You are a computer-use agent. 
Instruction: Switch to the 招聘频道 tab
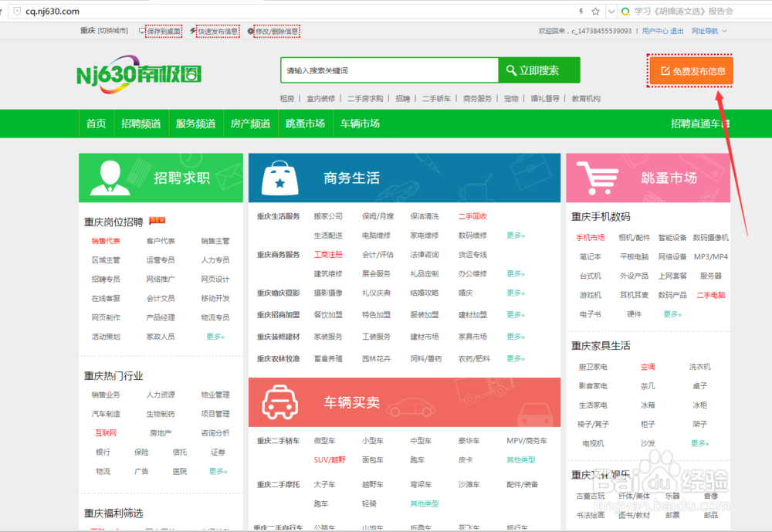click(141, 123)
